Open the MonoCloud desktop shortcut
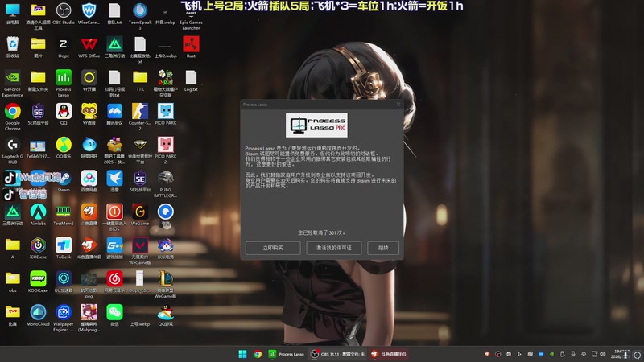The height and width of the screenshot is (362, 644). point(38,315)
